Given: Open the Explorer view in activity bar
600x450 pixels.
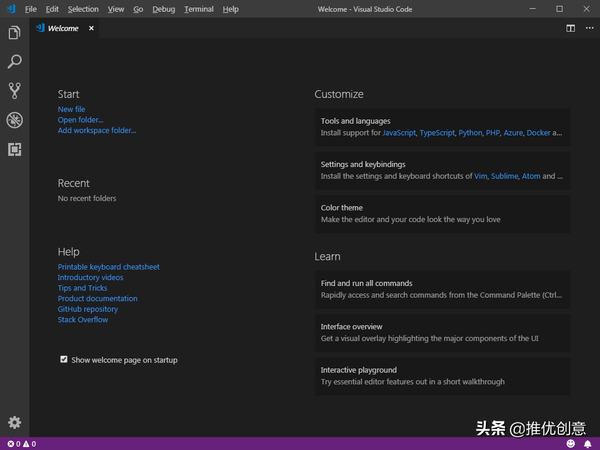Looking at the screenshot, I should point(15,33).
